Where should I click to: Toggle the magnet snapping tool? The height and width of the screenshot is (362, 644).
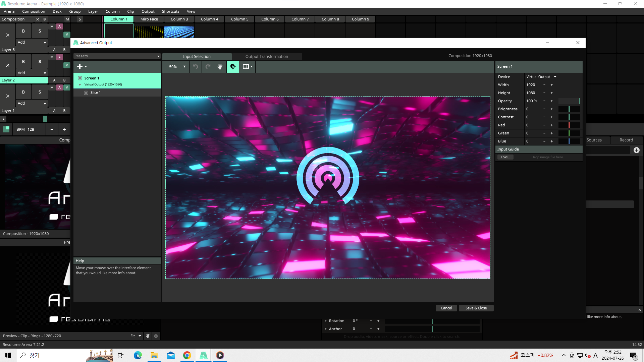click(x=233, y=67)
